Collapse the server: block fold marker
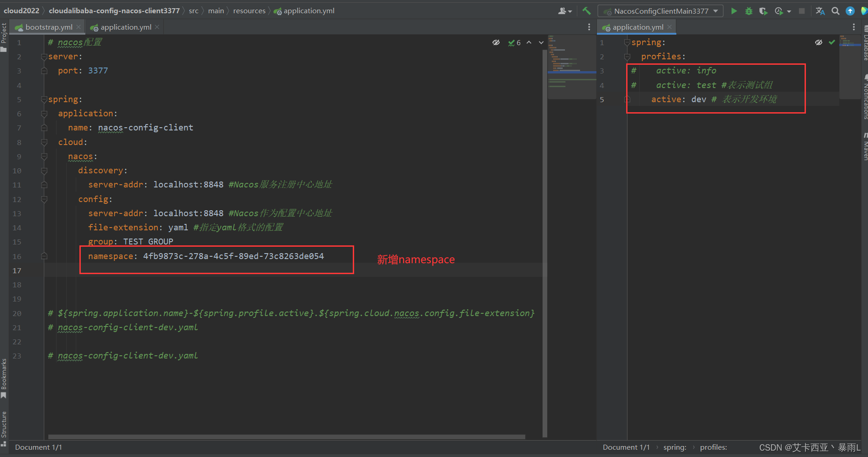The height and width of the screenshot is (457, 868). 44,57
